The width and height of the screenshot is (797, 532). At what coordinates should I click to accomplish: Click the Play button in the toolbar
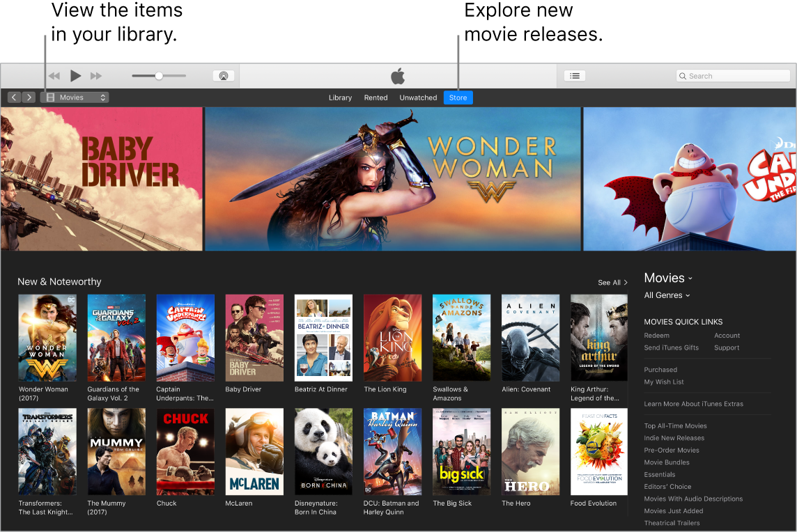tap(75, 76)
